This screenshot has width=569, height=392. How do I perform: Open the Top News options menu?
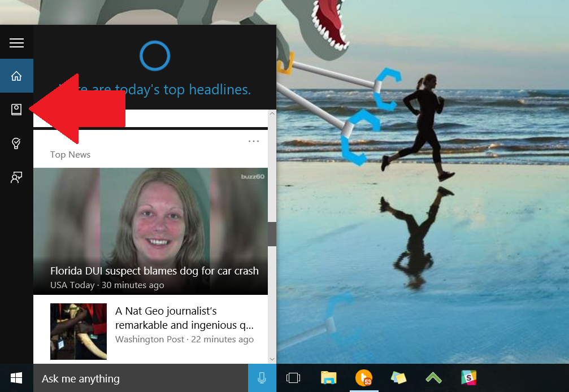253,141
